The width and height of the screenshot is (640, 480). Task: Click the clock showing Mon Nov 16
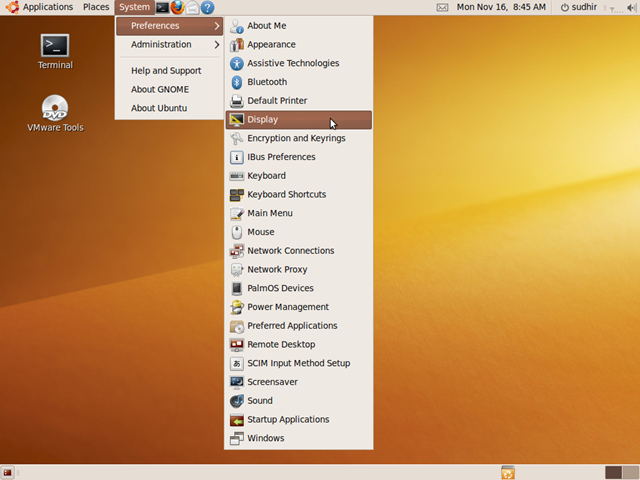[x=501, y=7]
